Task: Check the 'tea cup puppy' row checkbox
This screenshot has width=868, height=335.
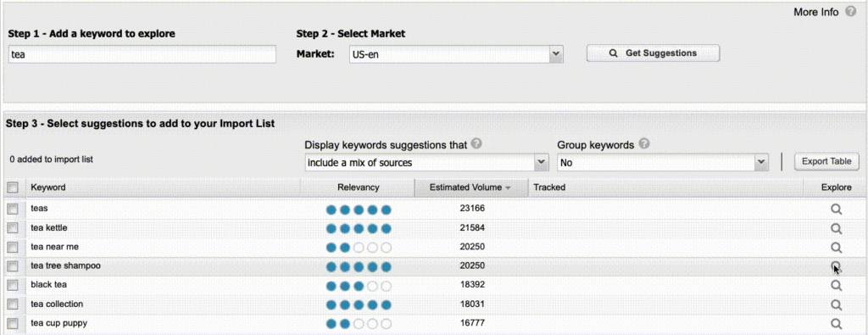Action: (12, 323)
